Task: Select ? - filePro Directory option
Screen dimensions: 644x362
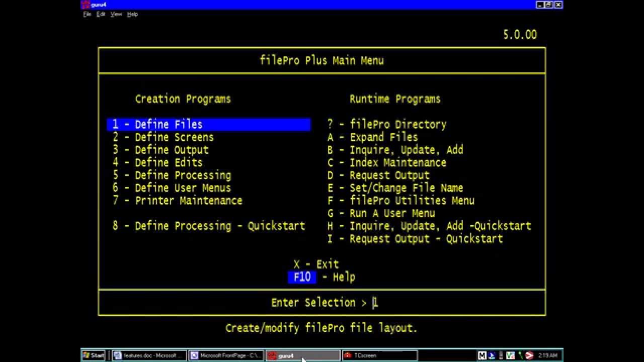Action: tap(386, 124)
